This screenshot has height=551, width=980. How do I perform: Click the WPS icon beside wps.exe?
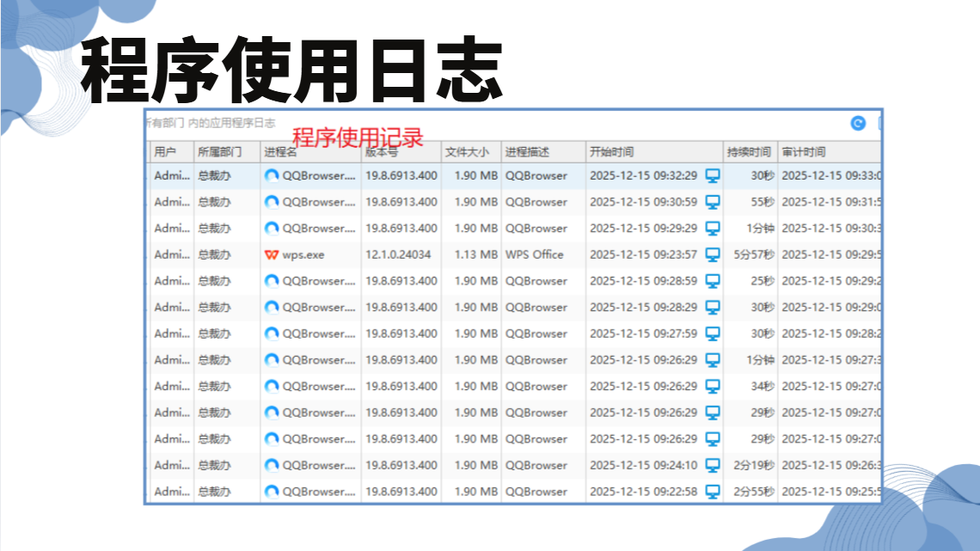[x=272, y=255]
